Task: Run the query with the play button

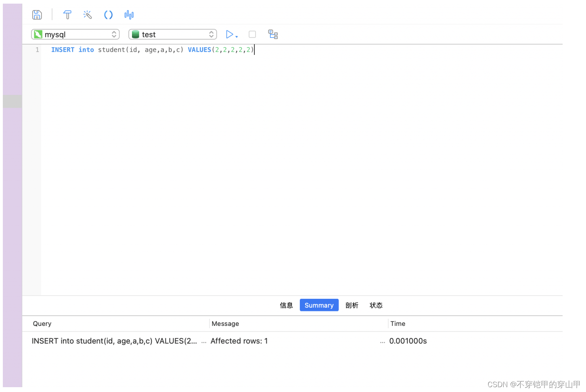Action: click(x=229, y=34)
